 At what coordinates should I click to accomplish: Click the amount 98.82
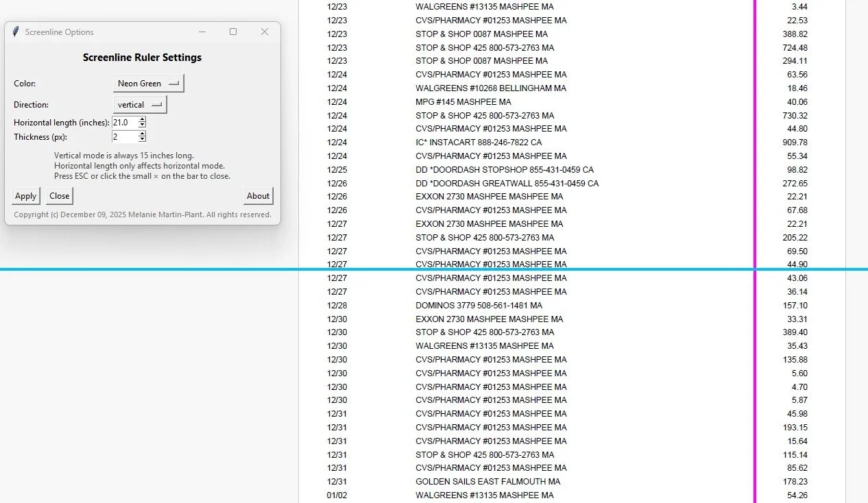click(797, 169)
